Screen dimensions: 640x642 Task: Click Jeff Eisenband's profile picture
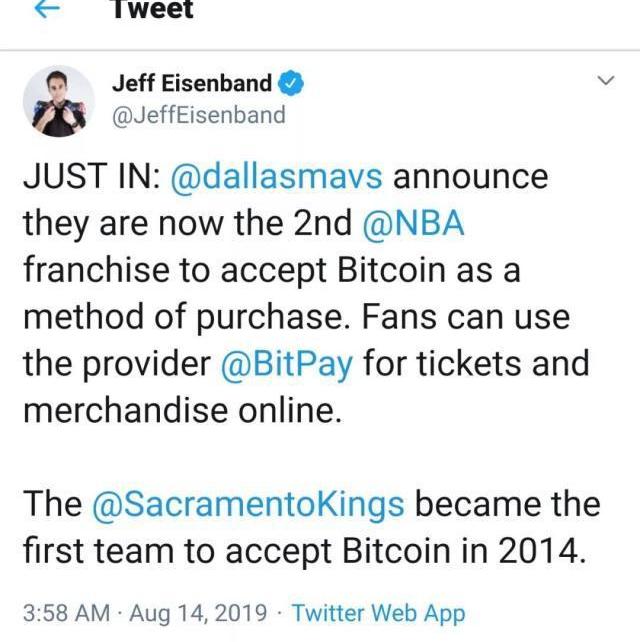click(59, 101)
